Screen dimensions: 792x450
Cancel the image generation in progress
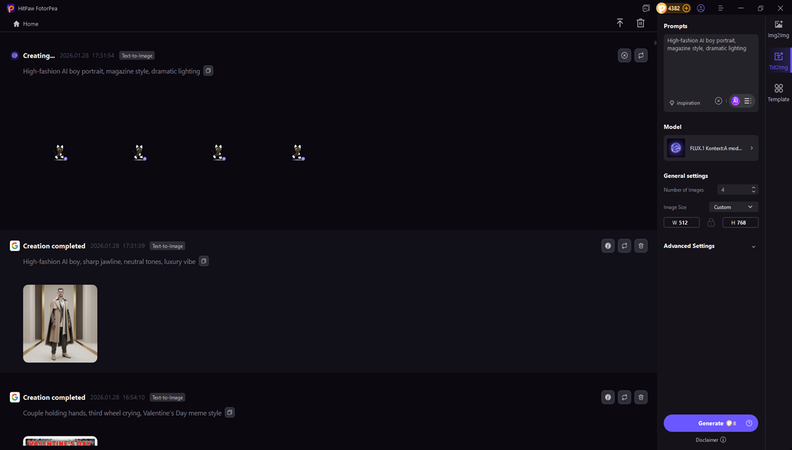(x=624, y=56)
